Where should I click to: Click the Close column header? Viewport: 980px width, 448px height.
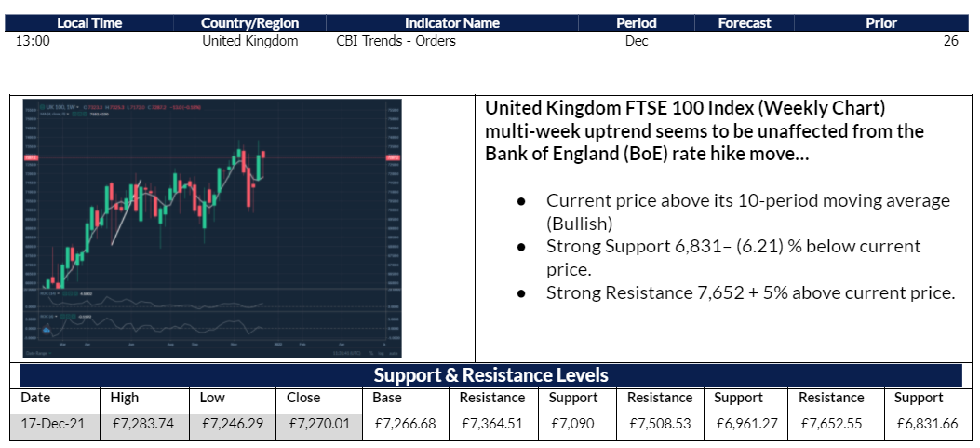[x=303, y=398]
